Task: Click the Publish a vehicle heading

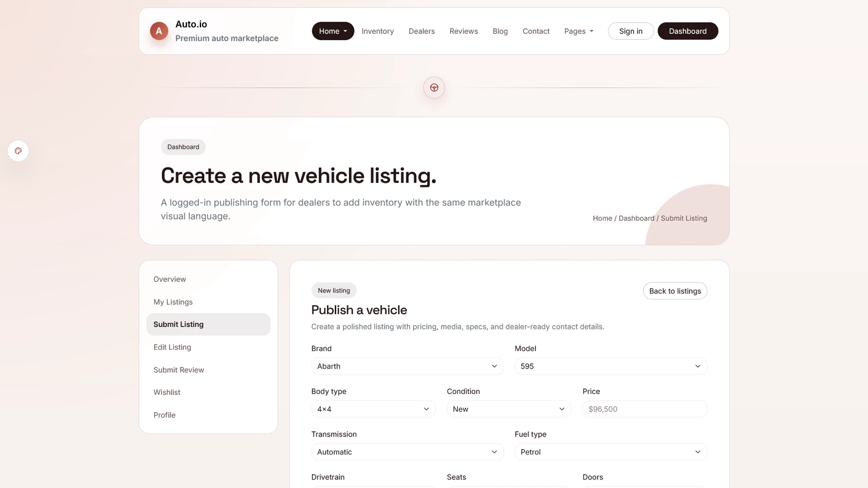Action: [359, 310]
